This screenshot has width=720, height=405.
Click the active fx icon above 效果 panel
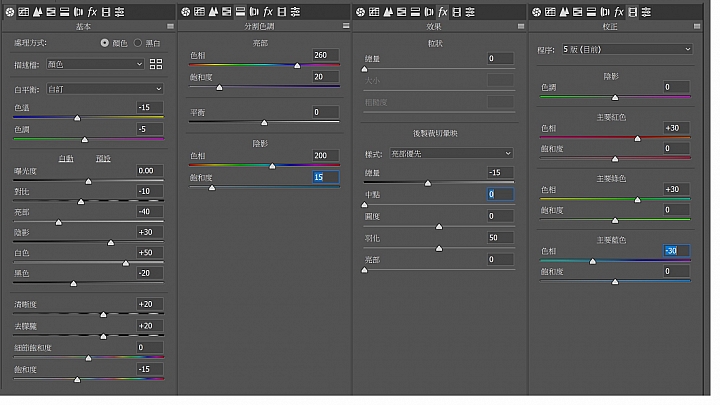click(x=443, y=12)
